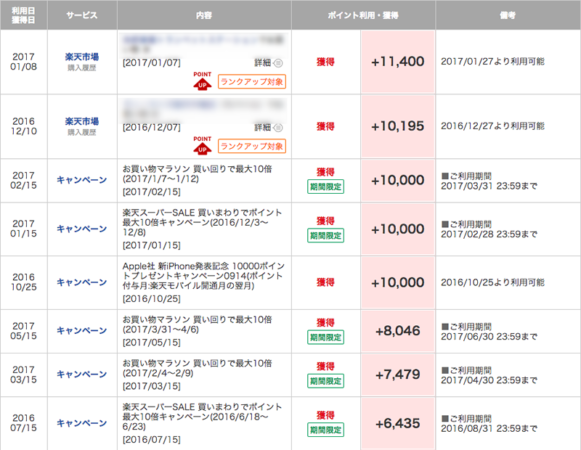Click note 2017/01/27より利用可能
The height and width of the screenshot is (450, 581).
[492, 62]
